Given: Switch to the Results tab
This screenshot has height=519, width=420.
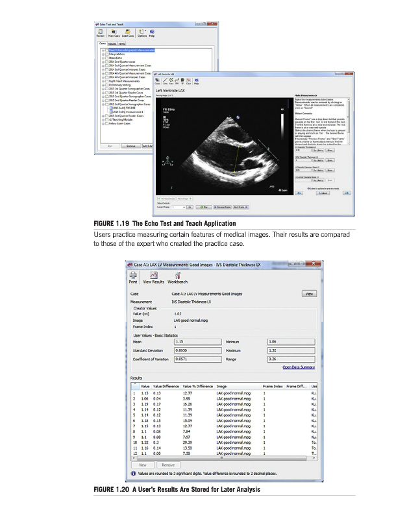Looking at the screenshot, I should [x=112, y=43].
